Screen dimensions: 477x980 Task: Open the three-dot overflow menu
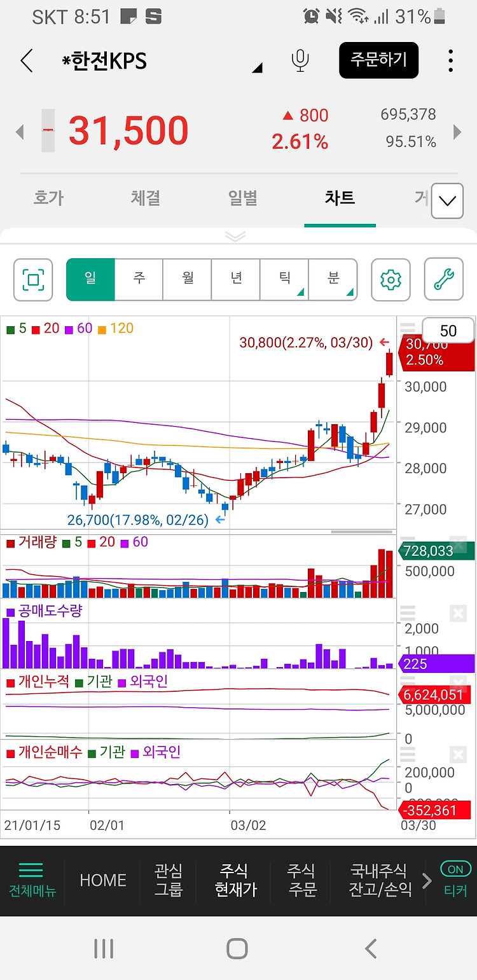click(450, 60)
